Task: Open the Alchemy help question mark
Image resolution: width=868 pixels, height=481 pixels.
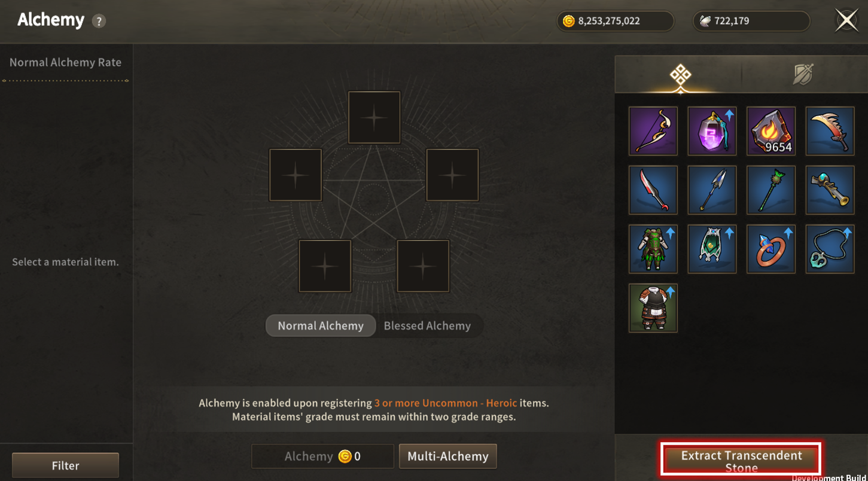Action: pos(99,21)
